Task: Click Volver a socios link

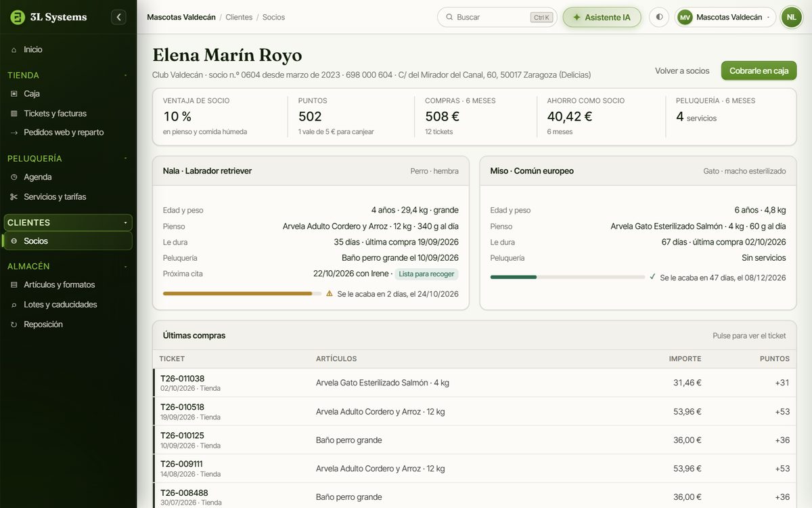Action: click(x=682, y=70)
